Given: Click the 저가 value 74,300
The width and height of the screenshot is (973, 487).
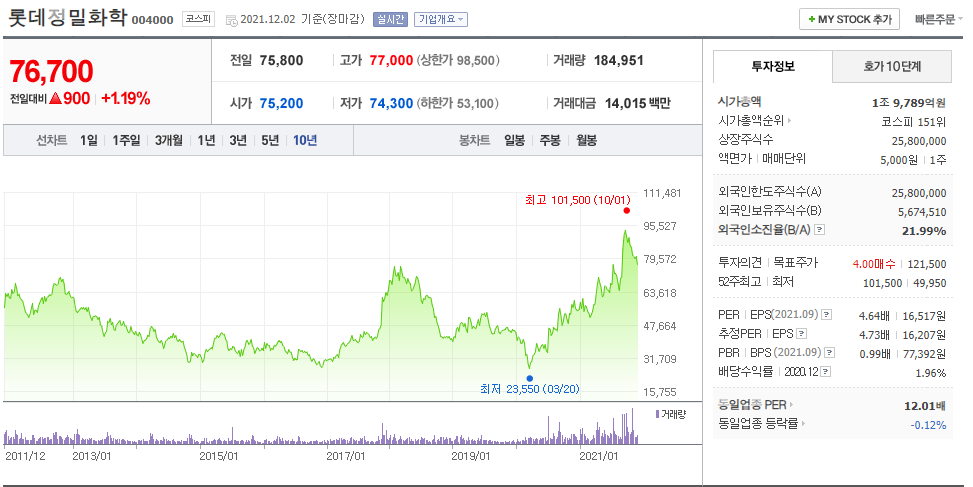Looking at the screenshot, I should click(392, 103).
